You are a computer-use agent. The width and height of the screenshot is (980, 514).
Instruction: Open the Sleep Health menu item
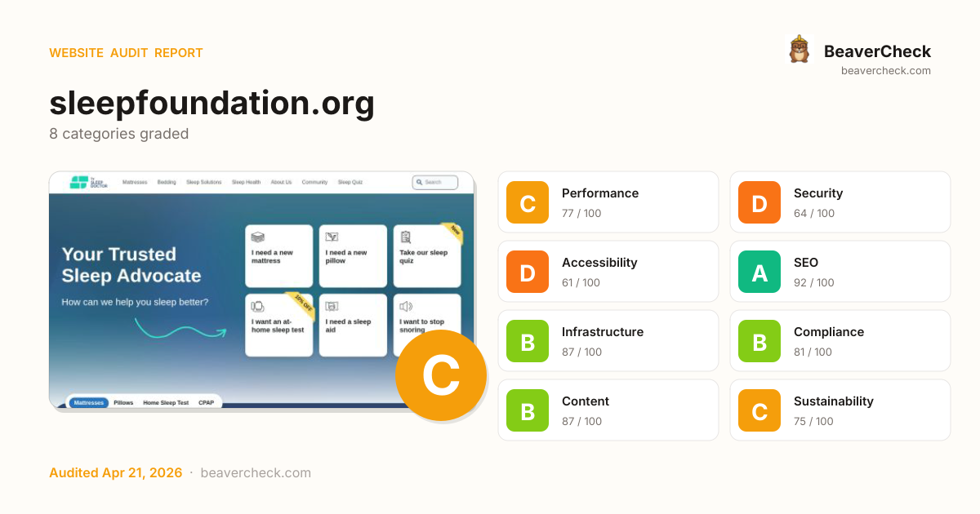246,182
